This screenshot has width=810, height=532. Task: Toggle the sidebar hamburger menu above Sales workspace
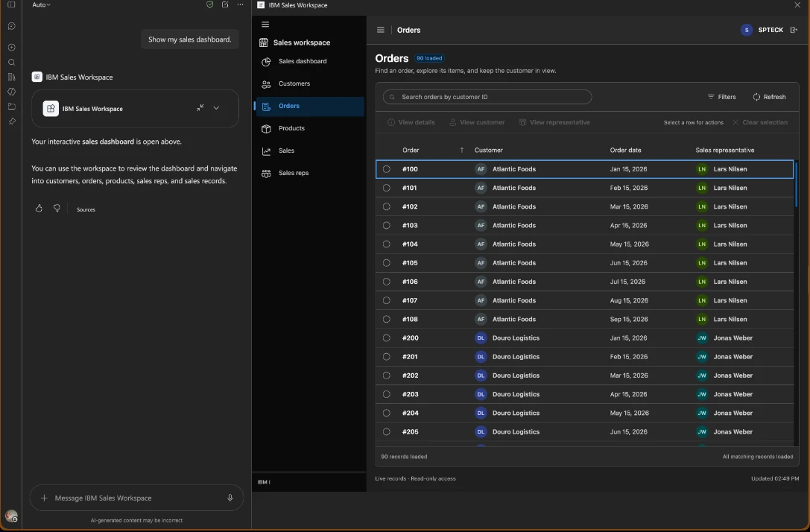pyautogui.click(x=265, y=25)
